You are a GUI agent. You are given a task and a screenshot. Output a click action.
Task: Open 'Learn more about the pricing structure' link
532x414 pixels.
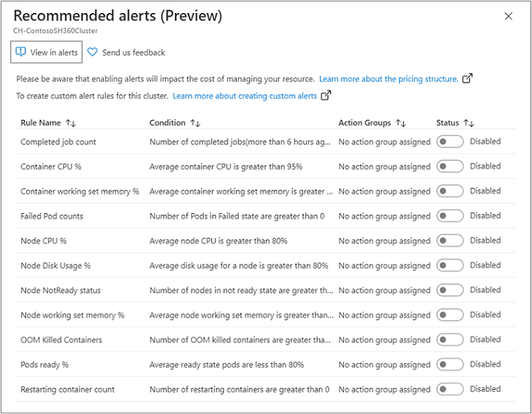388,79
